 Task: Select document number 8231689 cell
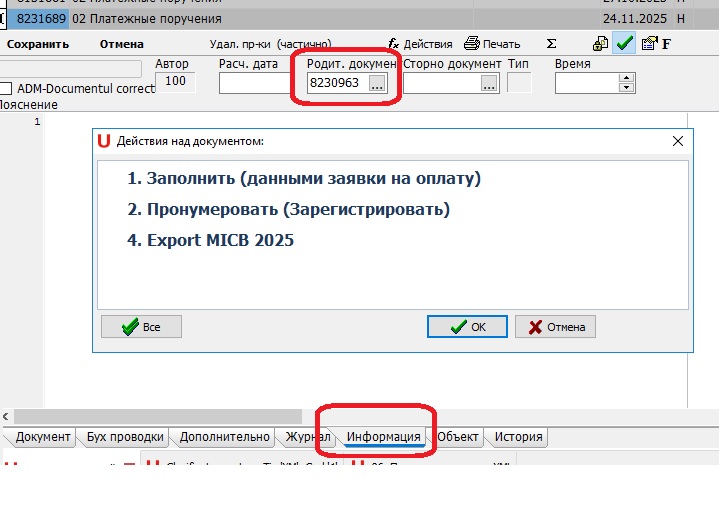point(41,19)
